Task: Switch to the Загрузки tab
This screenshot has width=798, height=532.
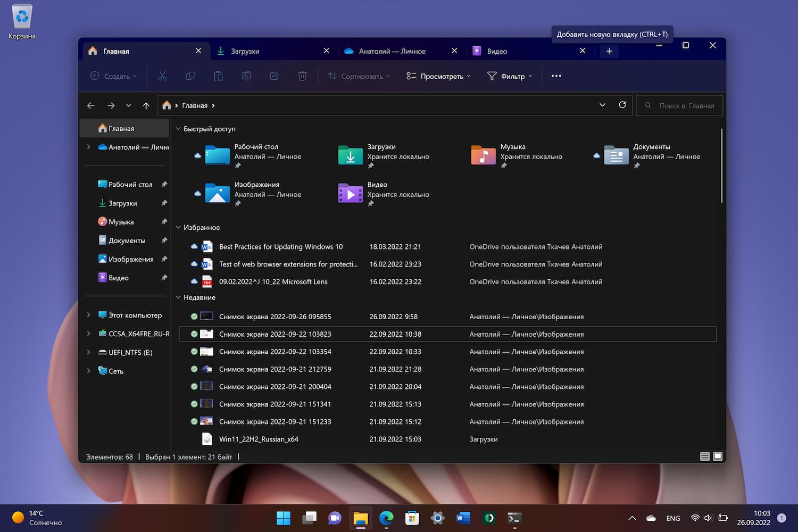Action: click(x=245, y=51)
